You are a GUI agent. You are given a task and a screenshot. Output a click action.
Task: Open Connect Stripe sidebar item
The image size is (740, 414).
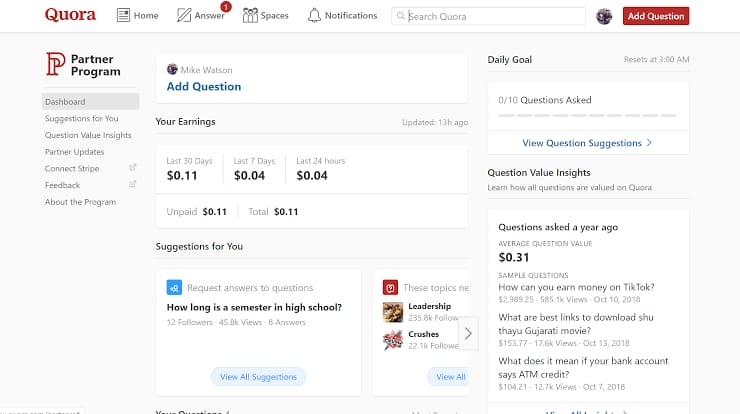click(72, 169)
